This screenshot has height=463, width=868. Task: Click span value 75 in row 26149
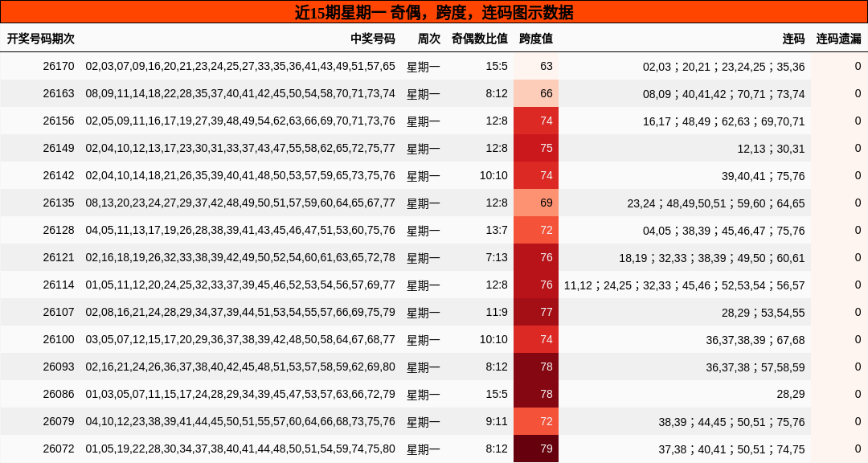coord(536,149)
